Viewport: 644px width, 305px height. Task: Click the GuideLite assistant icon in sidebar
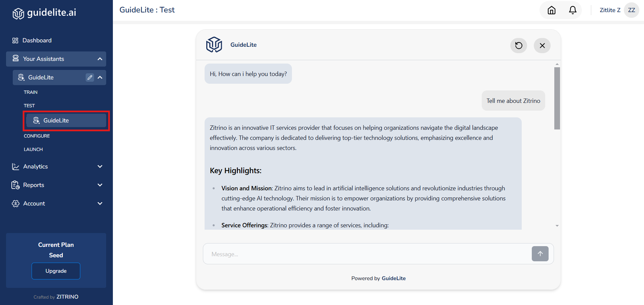point(21,77)
